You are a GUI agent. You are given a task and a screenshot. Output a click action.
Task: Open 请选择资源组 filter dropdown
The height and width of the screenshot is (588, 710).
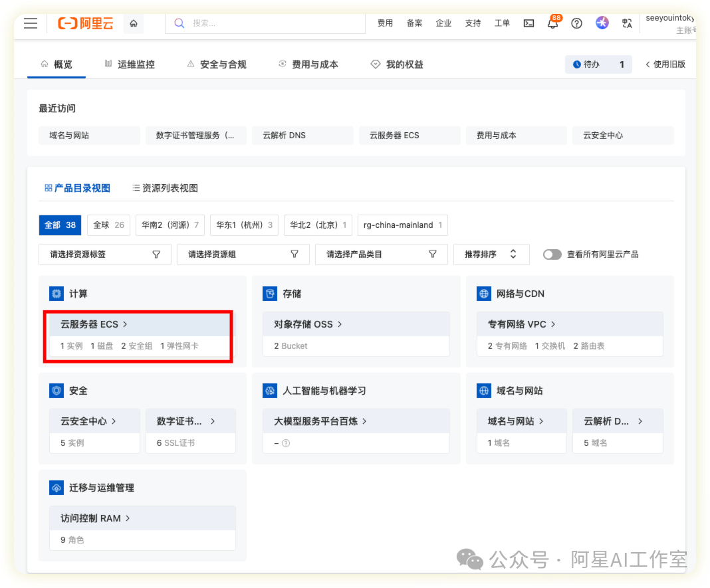pos(243,254)
